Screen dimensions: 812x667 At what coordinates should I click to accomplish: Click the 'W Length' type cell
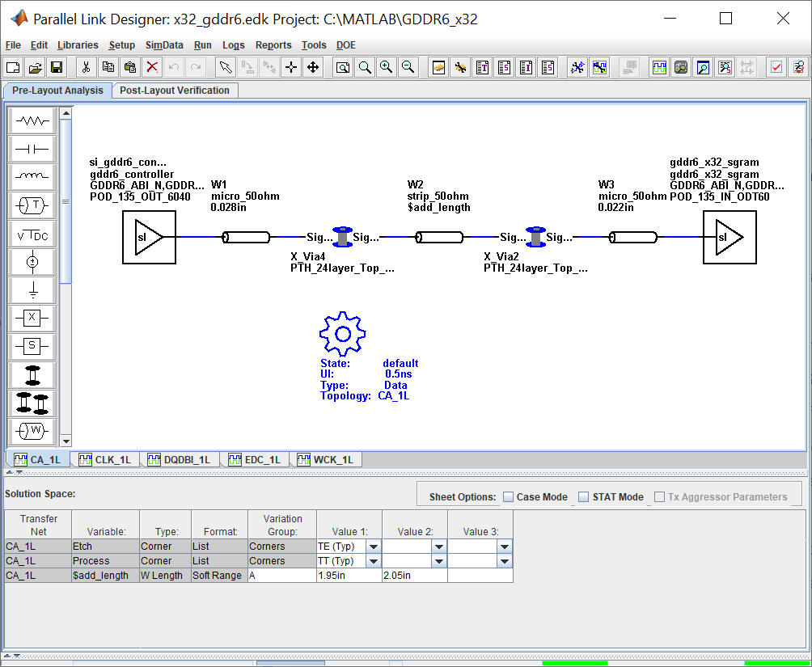coord(165,576)
